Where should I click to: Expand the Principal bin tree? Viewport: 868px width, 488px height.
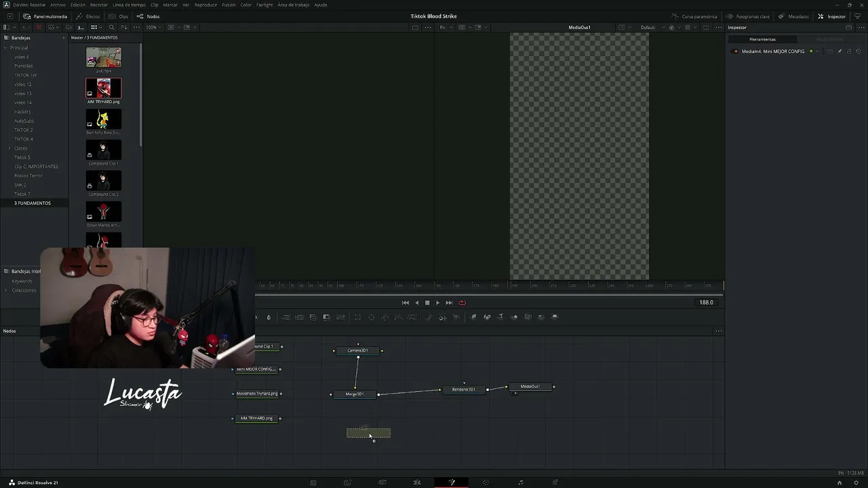pos(5,47)
